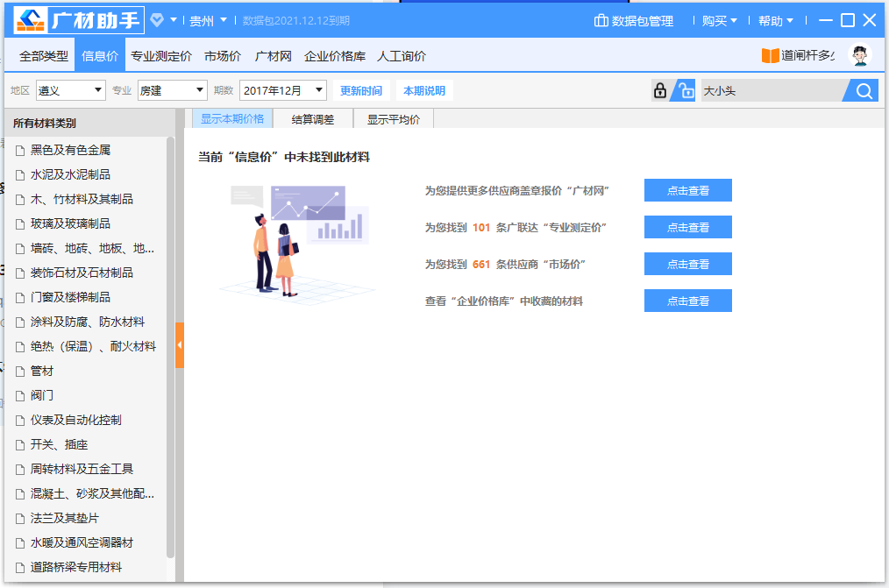Screen dimensions: 889x588
Task: Click 所有材料类别 header
Action: (x=45, y=123)
